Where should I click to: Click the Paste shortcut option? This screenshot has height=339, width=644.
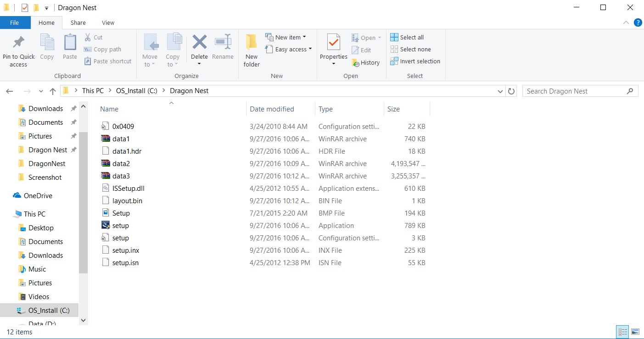108,61
